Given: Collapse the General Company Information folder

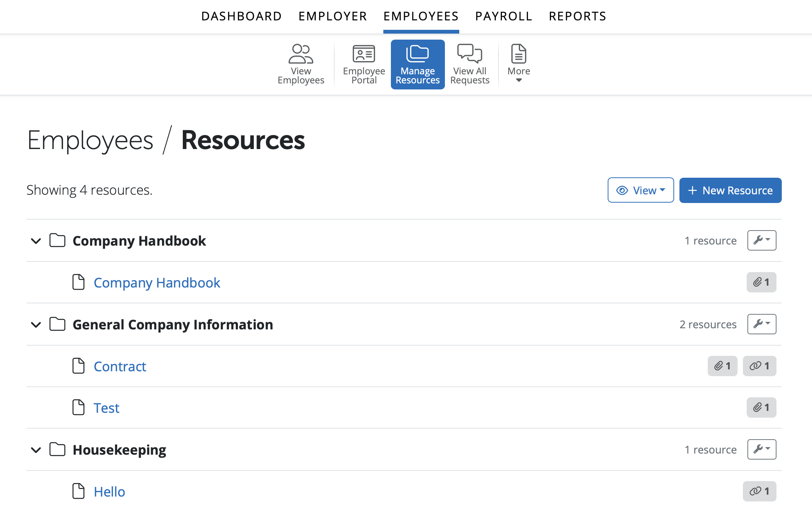Looking at the screenshot, I should pos(36,324).
